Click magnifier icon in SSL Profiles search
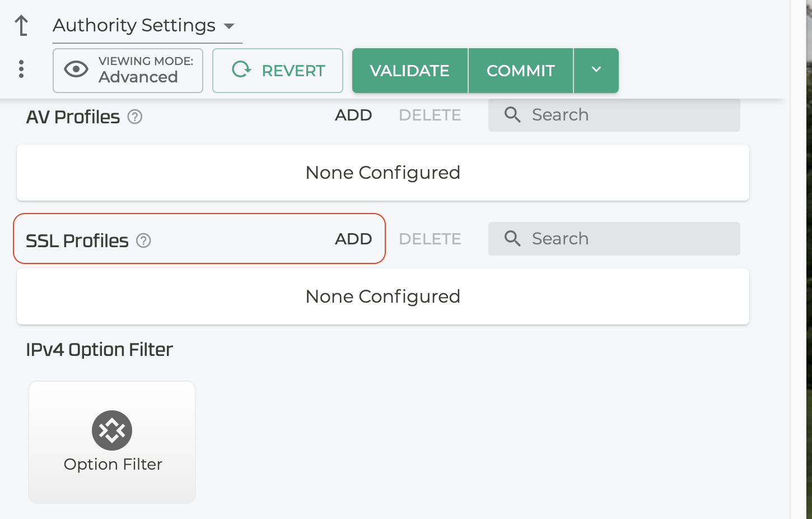 (512, 239)
